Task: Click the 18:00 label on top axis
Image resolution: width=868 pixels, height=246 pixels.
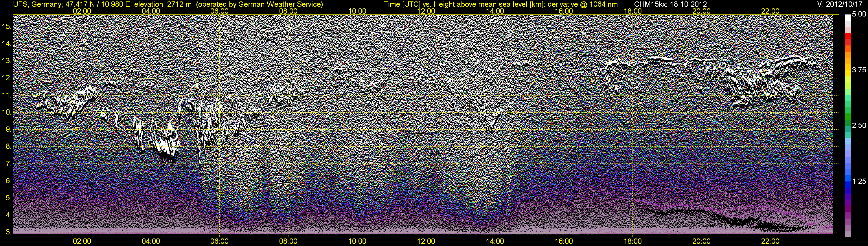Action: click(632, 11)
